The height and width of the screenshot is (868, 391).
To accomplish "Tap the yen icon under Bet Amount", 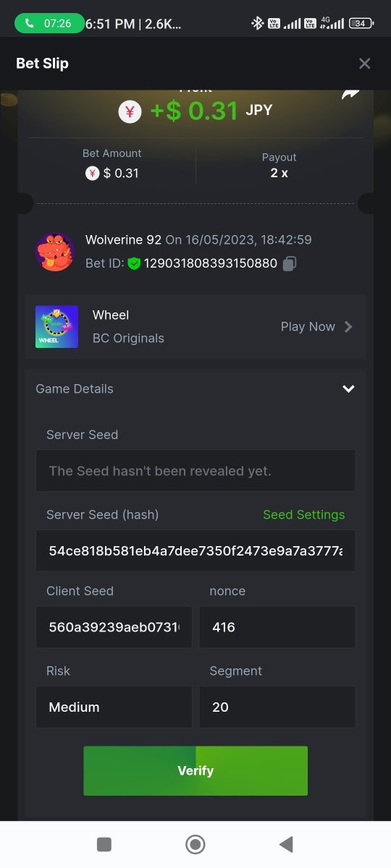I will pyautogui.click(x=92, y=173).
